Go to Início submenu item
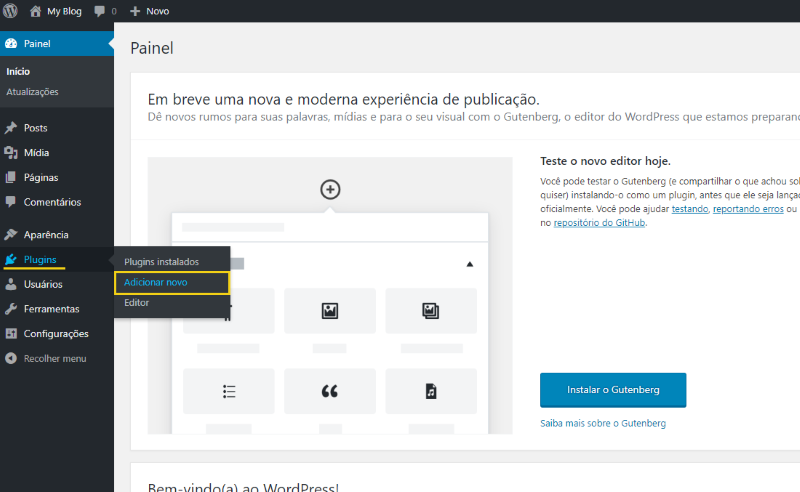Viewport: 800px width, 492px height. pyautogui.click(x=18, y=71)
